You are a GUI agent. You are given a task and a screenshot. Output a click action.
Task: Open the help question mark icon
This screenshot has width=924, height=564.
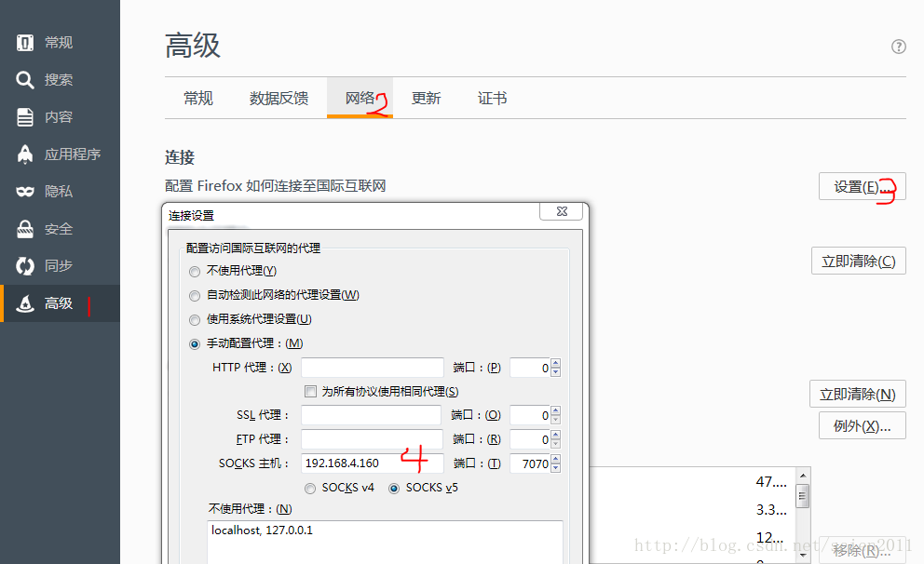coord(898,47)
